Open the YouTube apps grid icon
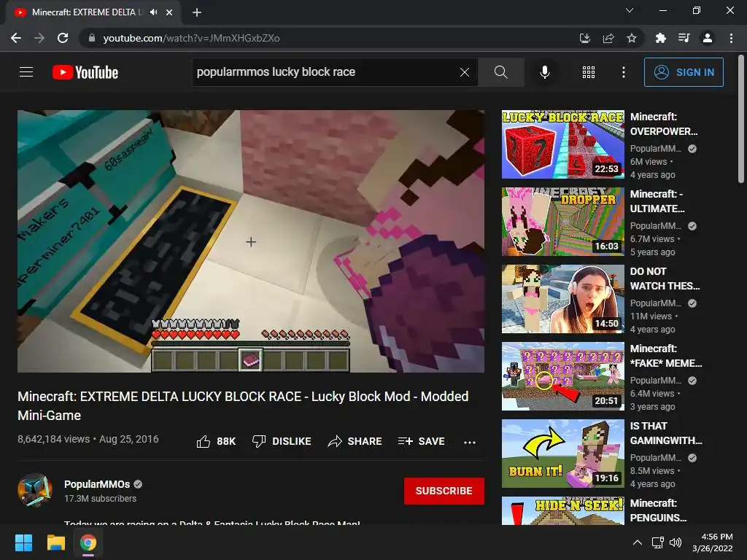 (589, 72)
